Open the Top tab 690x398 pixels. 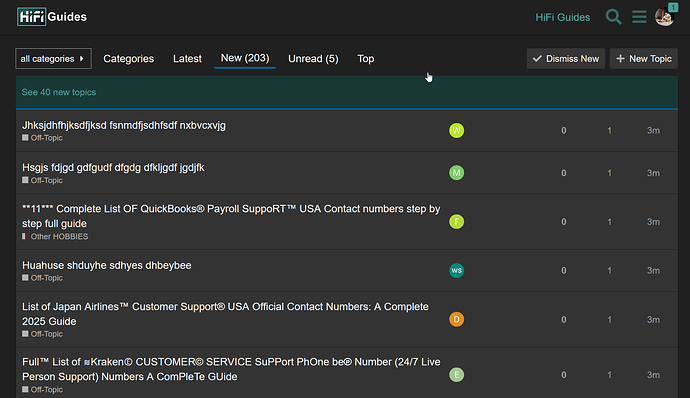365,59
